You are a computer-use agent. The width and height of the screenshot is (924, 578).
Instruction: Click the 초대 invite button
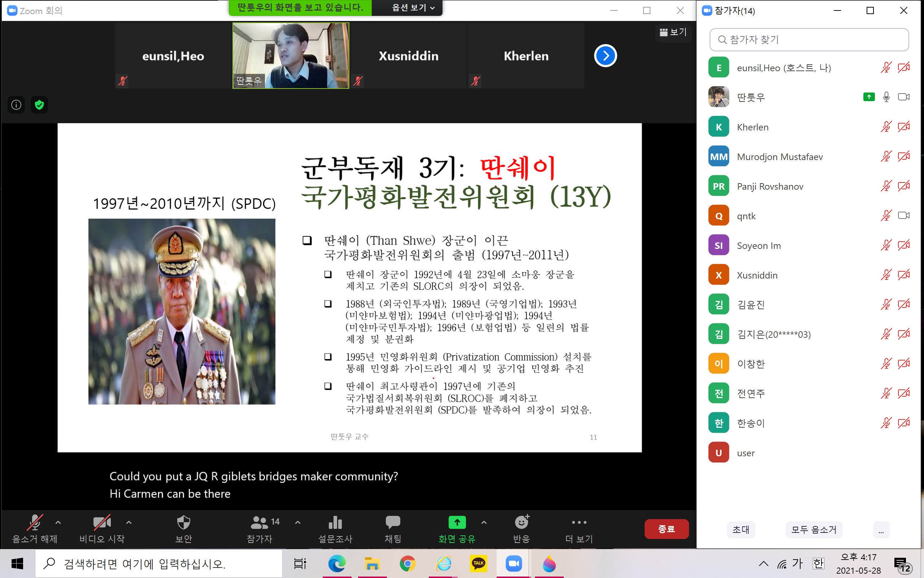(x=741, y=530)
